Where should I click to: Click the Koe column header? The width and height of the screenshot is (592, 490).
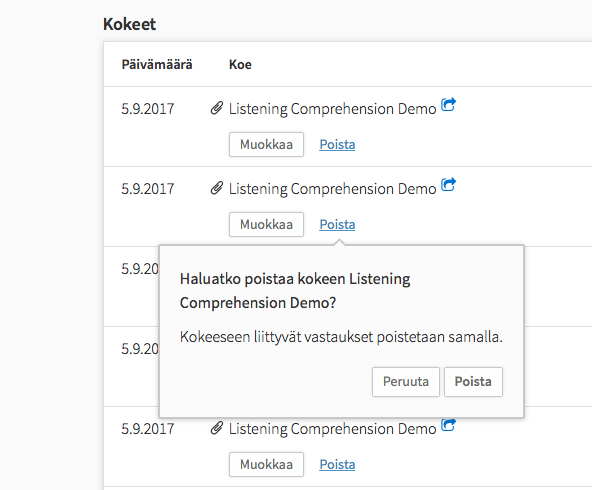240,65
